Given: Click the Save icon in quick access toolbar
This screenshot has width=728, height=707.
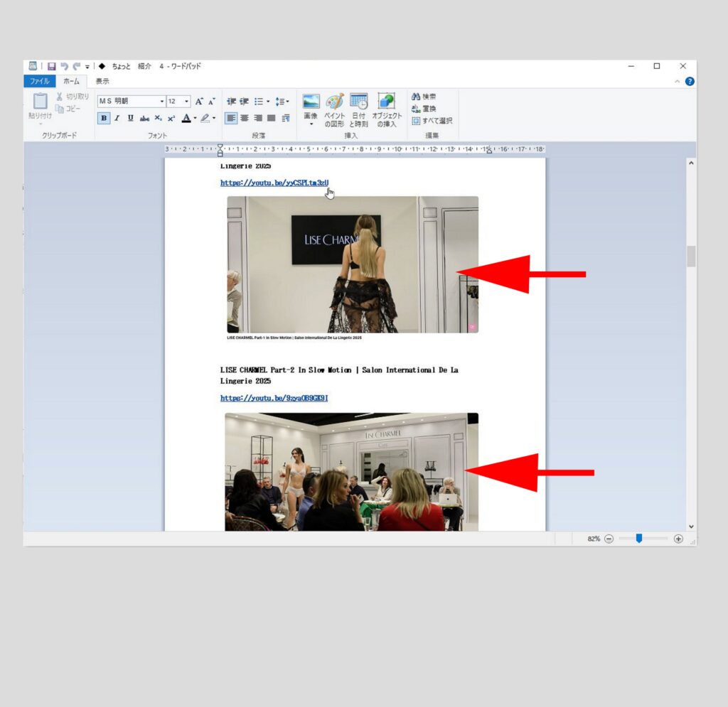Looking at the screenshot, I should coord(51,66).
